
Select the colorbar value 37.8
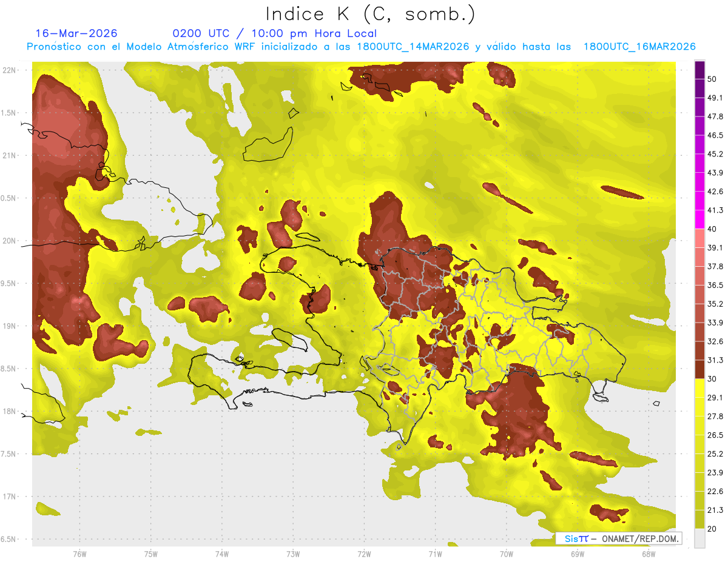[715, 266]
